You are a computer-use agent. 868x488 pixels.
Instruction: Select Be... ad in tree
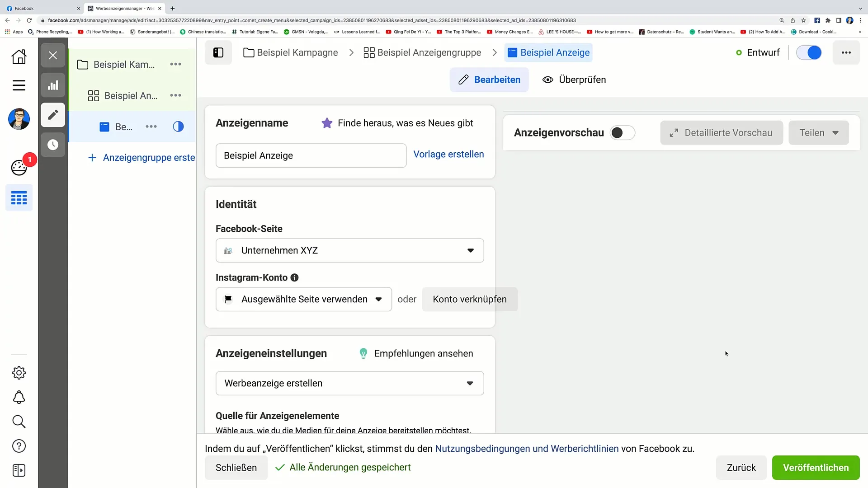123,127
